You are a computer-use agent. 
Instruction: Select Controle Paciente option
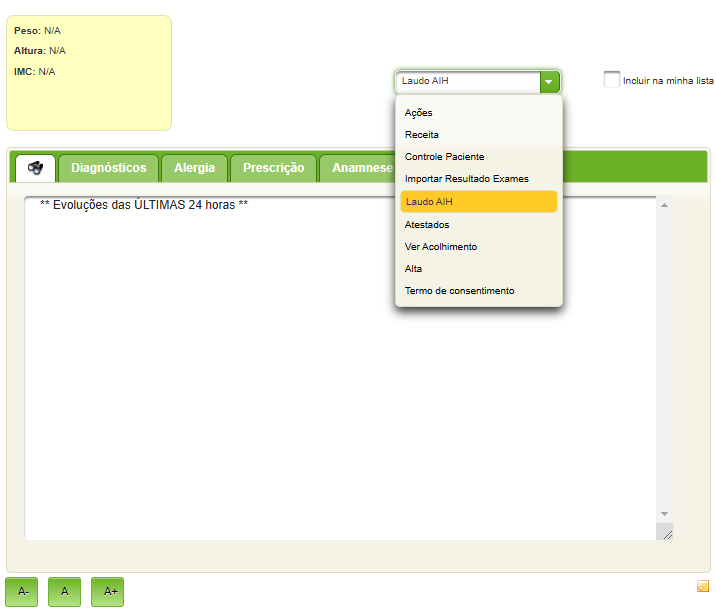pyautogui.click(x=479, y=157)
